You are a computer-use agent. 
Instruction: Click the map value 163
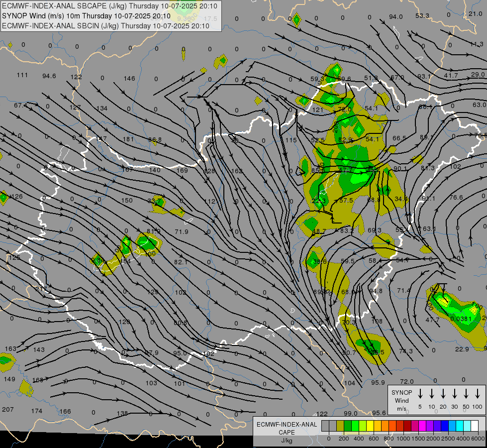point(10,348)
